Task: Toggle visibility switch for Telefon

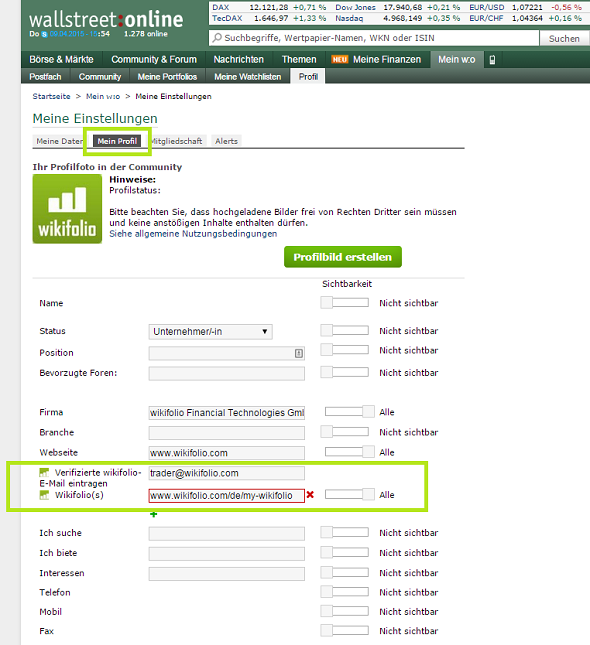Action: coord(345,592)
